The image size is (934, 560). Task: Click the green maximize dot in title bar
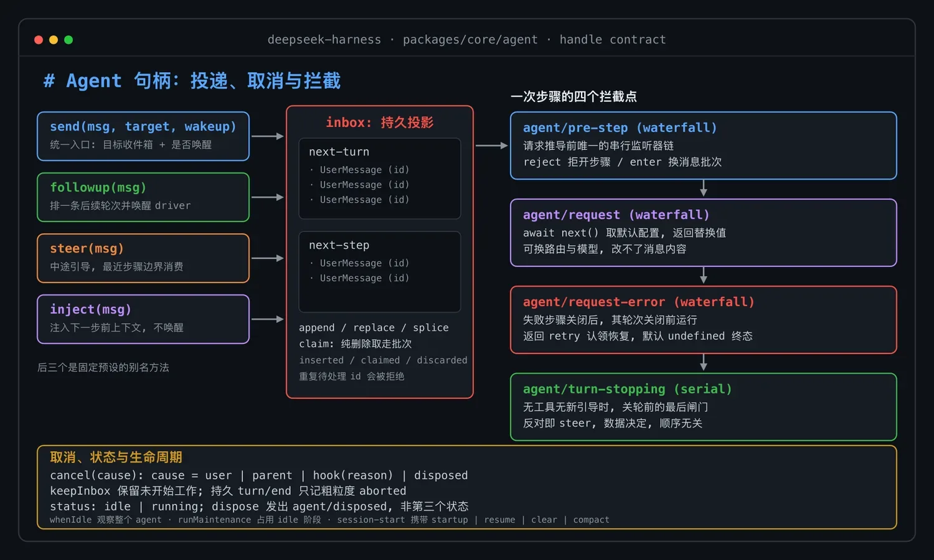pos(68,40)
